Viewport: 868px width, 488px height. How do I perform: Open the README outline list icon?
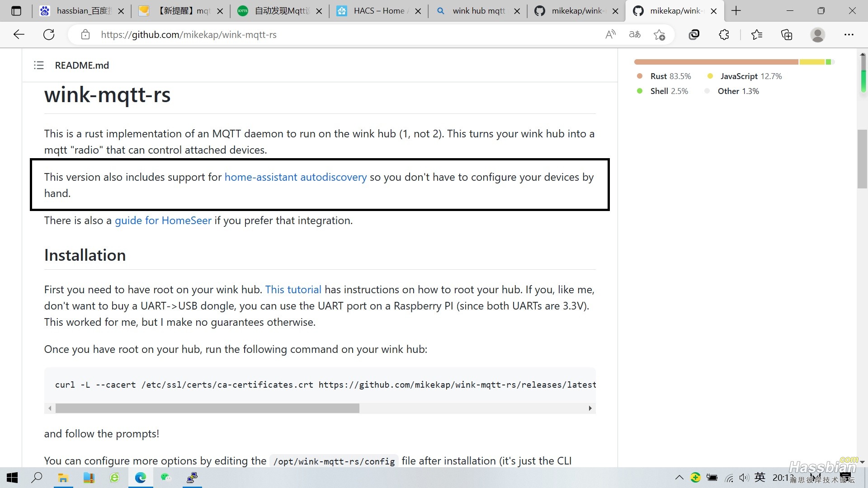39,66
